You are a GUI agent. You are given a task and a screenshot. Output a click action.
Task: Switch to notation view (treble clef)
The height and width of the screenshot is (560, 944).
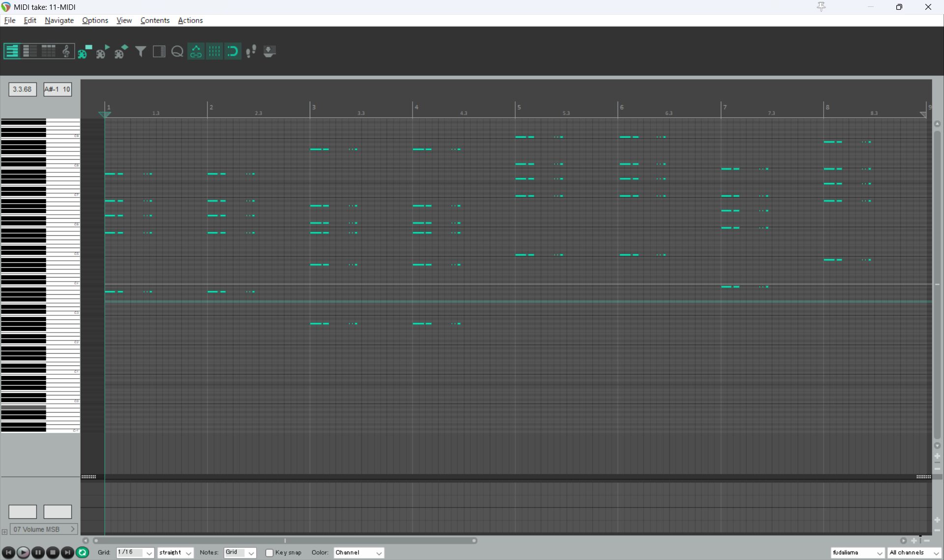click(66, 51)
